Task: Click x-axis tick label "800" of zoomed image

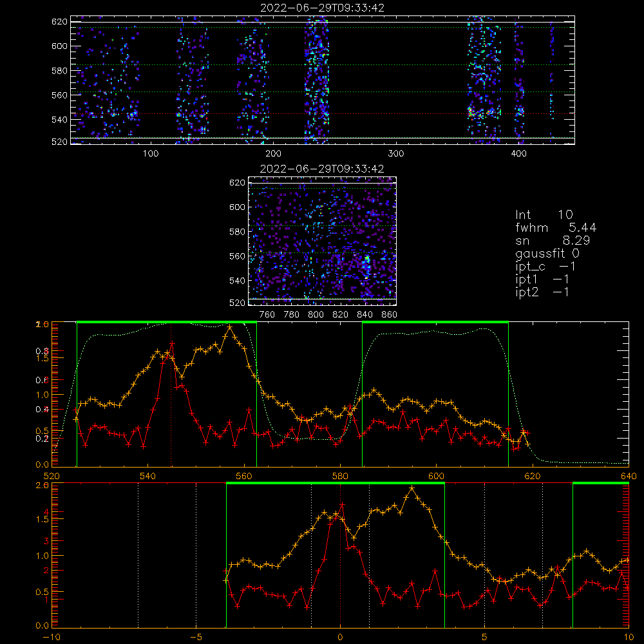Action: (x=316, y=315)
